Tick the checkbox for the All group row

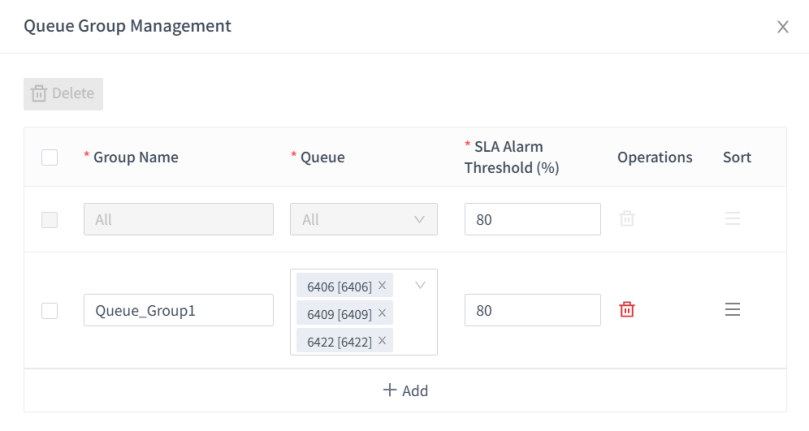pos(49,219)
